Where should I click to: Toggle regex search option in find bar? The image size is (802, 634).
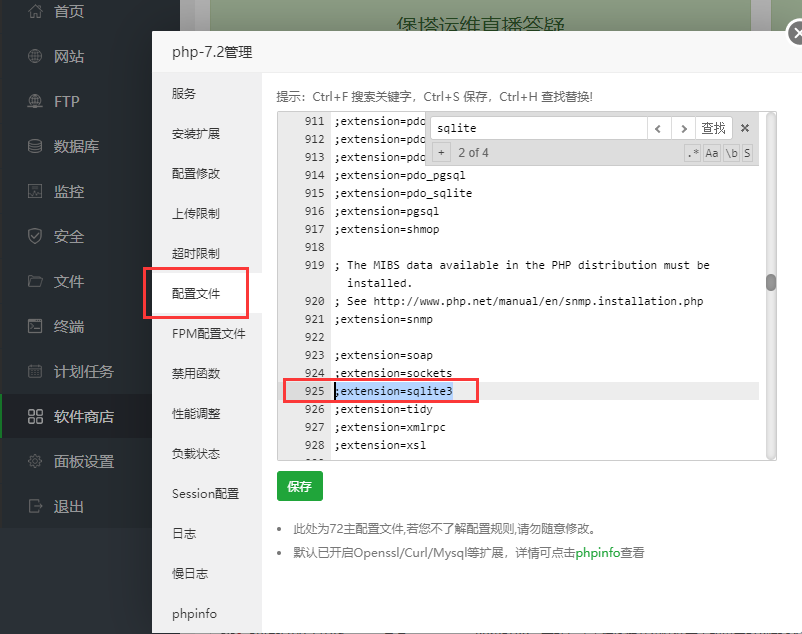(693, 153)
